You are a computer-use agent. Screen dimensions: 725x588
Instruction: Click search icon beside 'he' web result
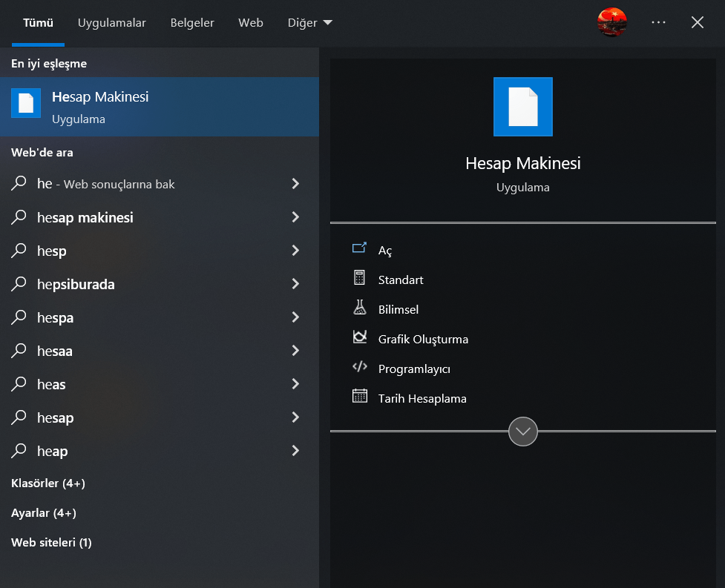(x=19, y=183)
